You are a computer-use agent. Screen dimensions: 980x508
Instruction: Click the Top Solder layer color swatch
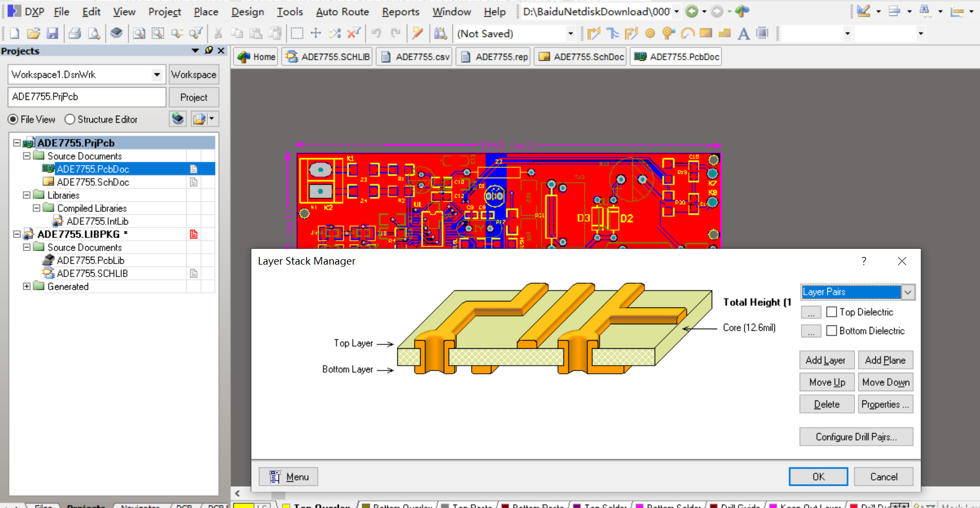577,506
